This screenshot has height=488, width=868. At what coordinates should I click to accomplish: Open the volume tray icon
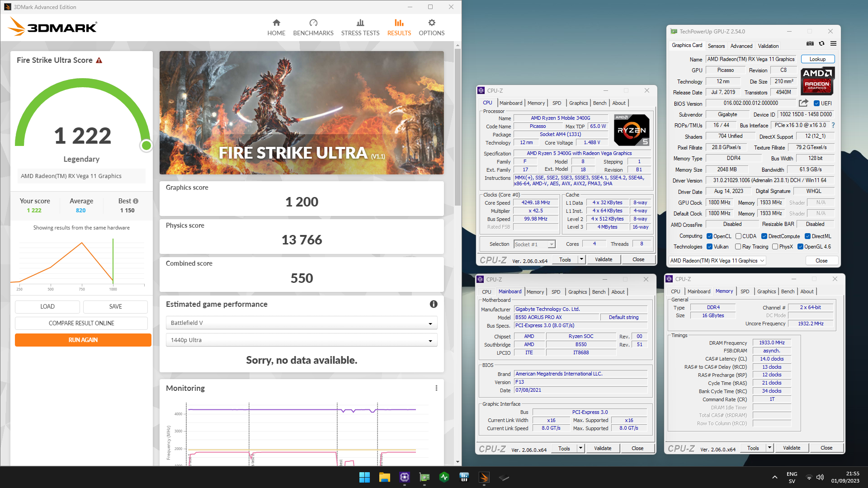820,477
